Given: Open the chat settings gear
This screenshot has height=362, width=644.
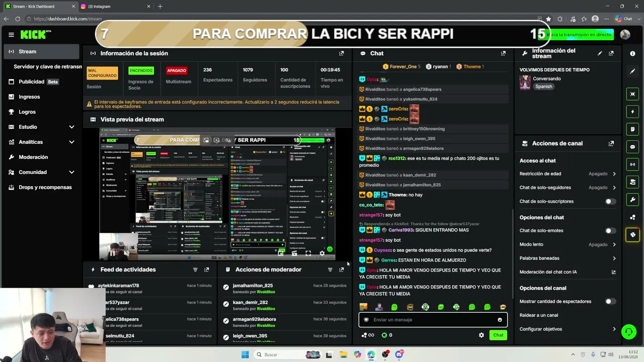Looking at the screenshot, I should (481, 335).
